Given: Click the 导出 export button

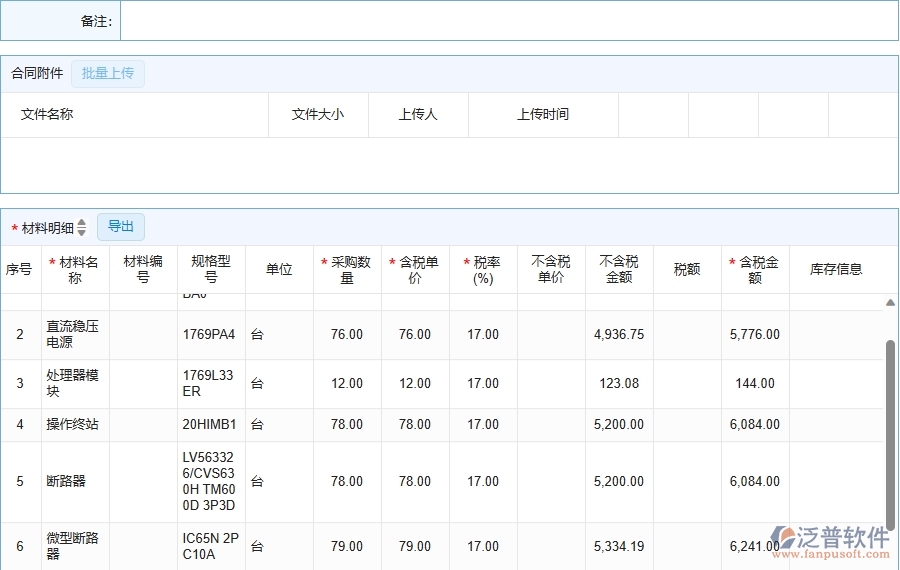Looking at the screenshot, I should 121,227.
